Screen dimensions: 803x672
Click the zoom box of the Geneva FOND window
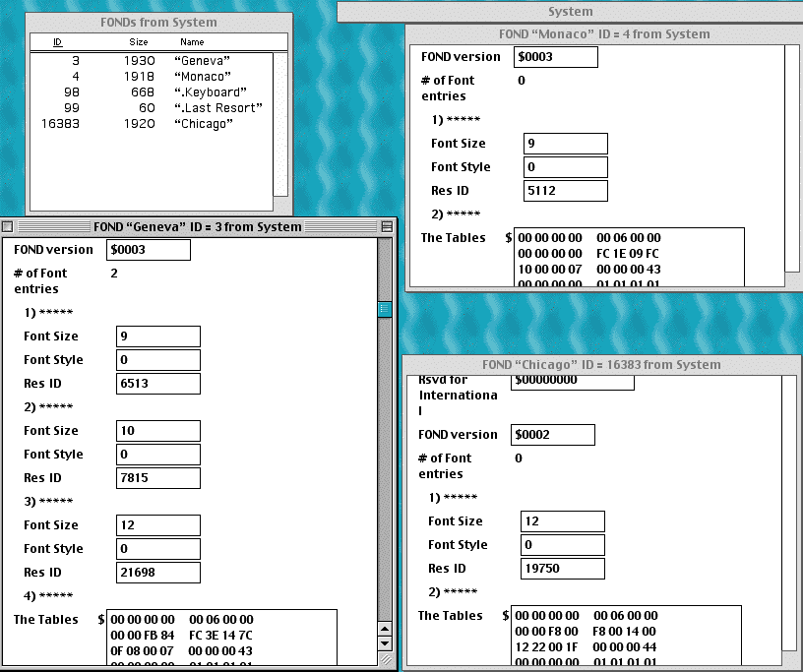point(387,226)
